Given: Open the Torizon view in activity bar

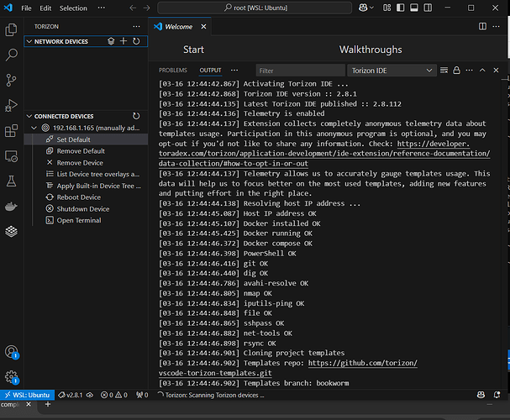Looking at the screenshot, I should point(12,232).
